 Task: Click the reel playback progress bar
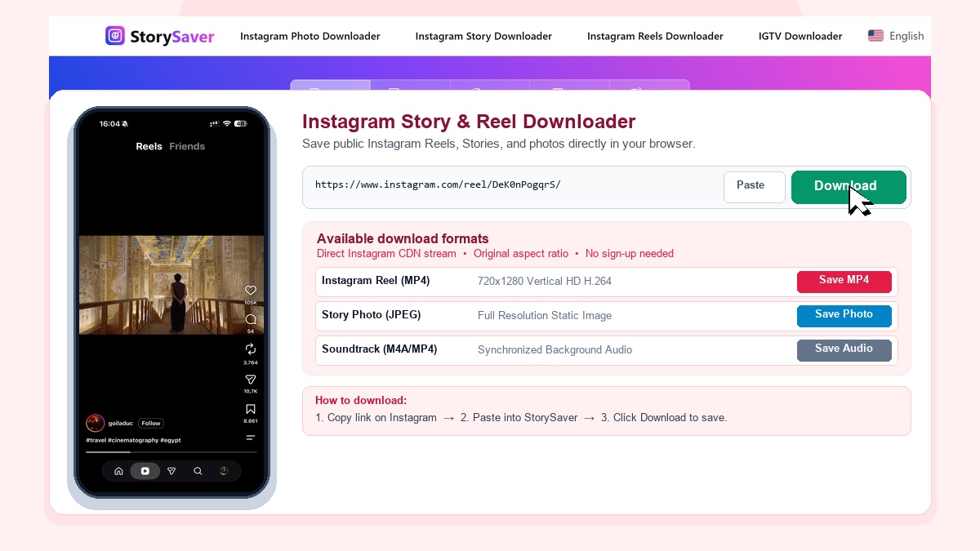pos(171,451)
